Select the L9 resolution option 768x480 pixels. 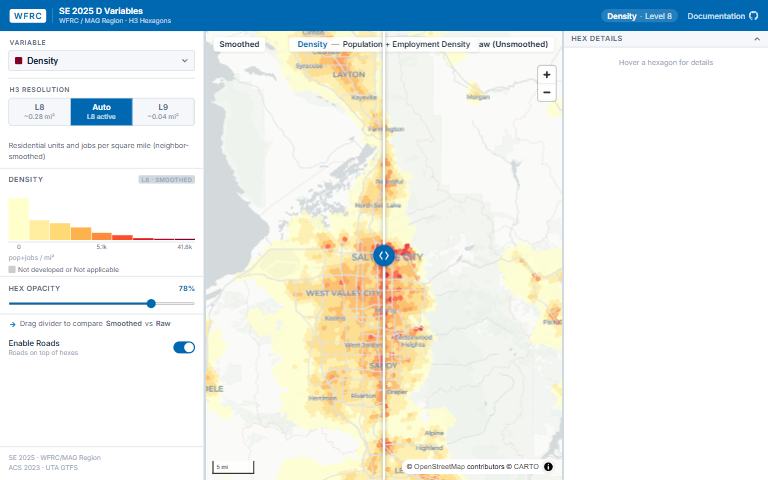click(x=163, y=112)
